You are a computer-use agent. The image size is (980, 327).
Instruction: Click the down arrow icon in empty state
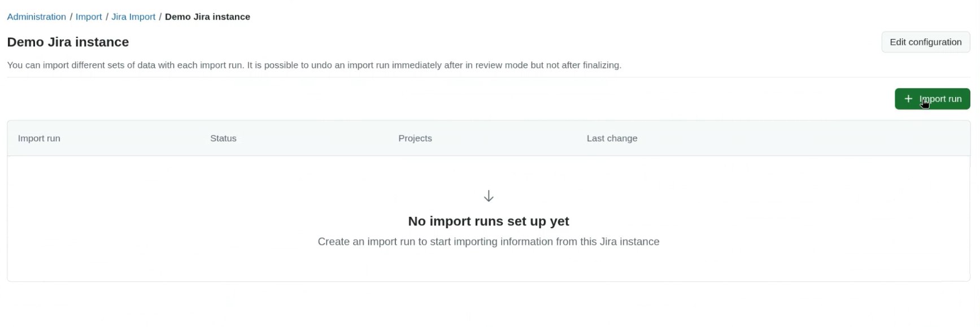pos(489,196)
